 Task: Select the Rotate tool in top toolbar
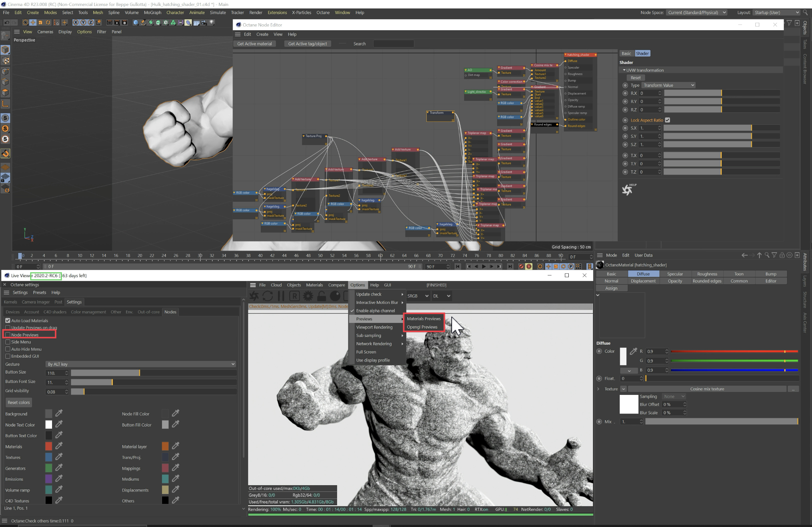click(x=48, y=22)
